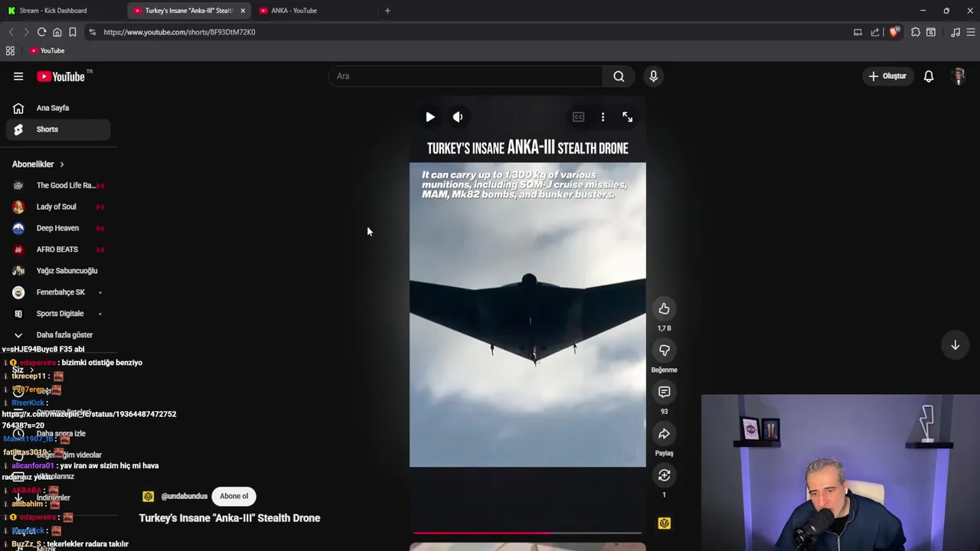The width and height of the screenshot is (980, 551).
Task: Open Ana Sayfa in the sidebar
Action: pos(58,108)
